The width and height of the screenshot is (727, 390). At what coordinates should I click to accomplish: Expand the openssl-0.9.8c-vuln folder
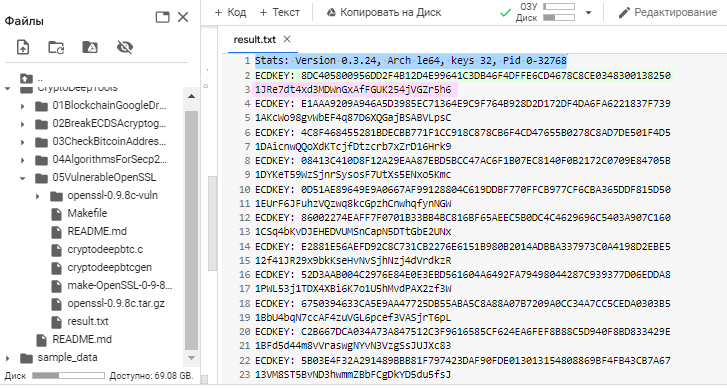pyautogui.click(x=37, y=196)
